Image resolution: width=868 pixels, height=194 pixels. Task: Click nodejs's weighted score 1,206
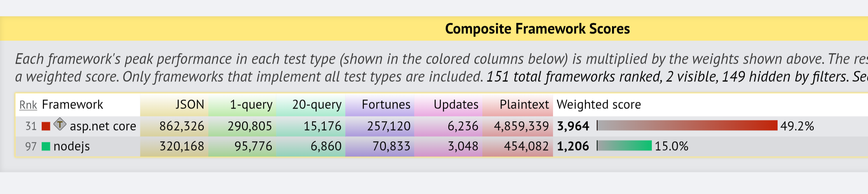(573, 146)
